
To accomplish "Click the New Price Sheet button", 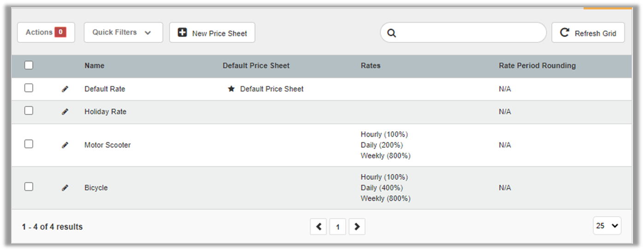I will (x=212, y=33).
